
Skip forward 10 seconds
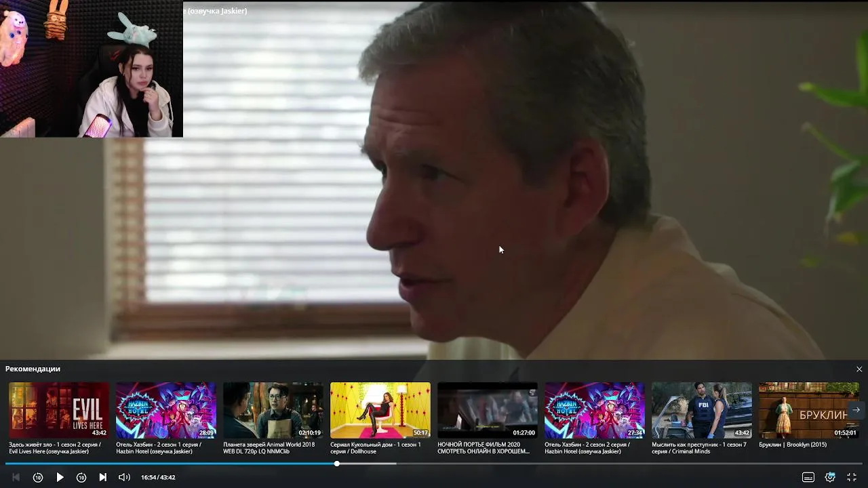(81, 477)
